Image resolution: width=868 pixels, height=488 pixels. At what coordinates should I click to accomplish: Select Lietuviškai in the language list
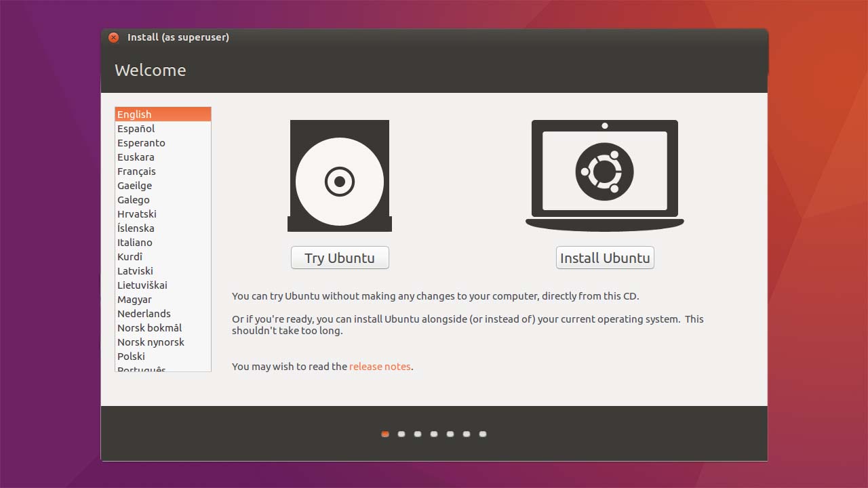tap(163, 285)
